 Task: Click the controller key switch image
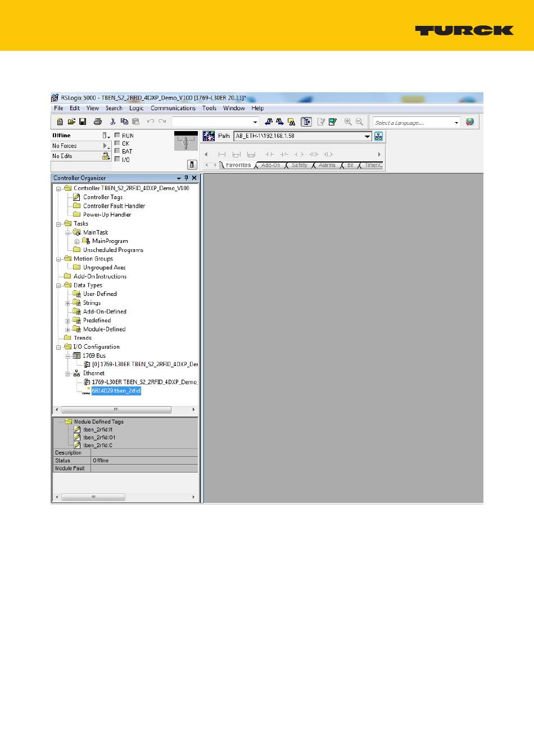186,141
